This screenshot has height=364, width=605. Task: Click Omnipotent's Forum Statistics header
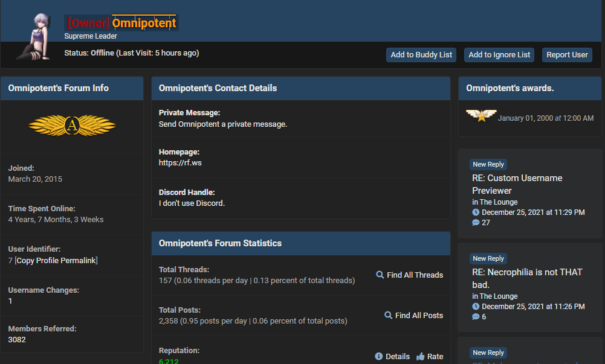(x=301, y=243)
